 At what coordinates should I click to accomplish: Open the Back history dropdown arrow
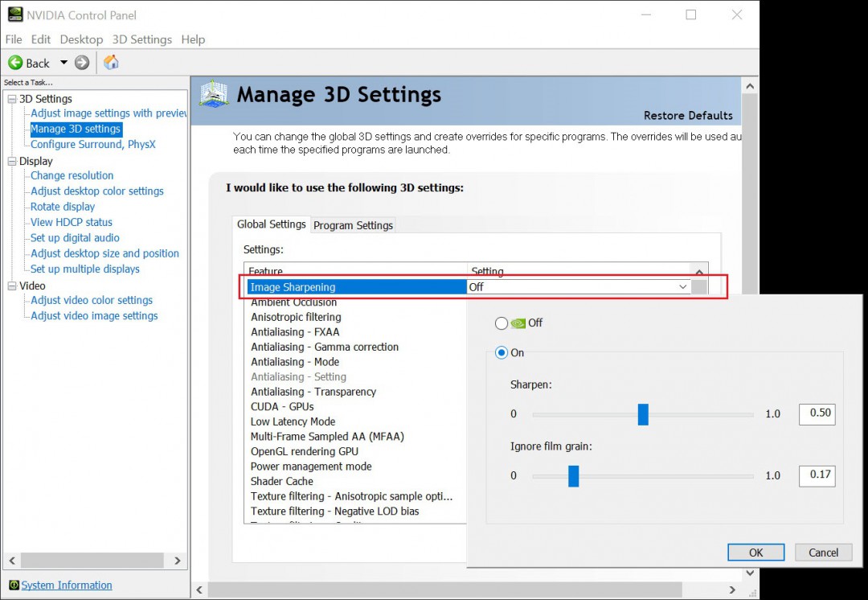pos(64,63)
